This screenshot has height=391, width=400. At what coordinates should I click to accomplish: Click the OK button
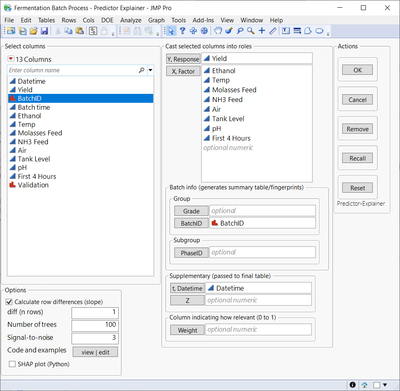click(357, 70)
